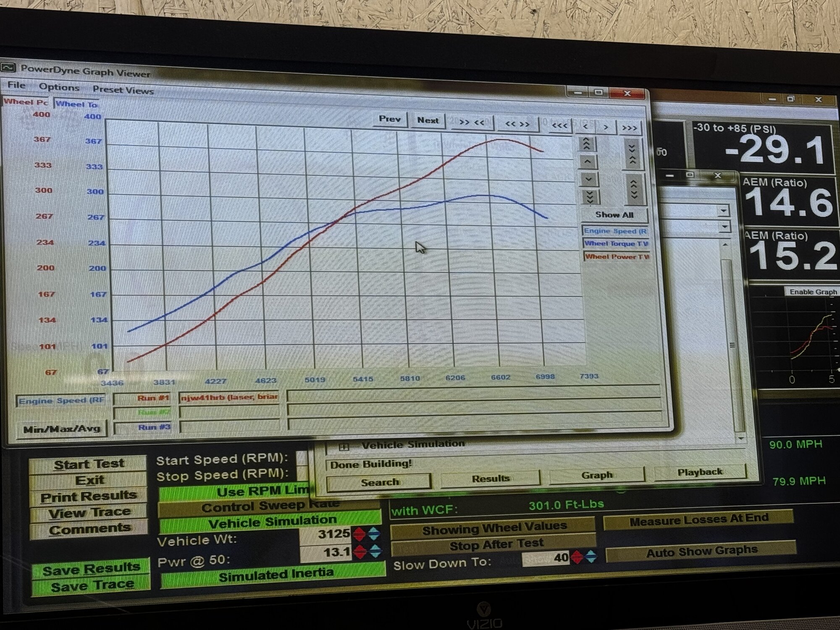Decrease Vehicle Wt with red arrow
The height and width of the screenshot is (630, 840).
click(360, 534)
